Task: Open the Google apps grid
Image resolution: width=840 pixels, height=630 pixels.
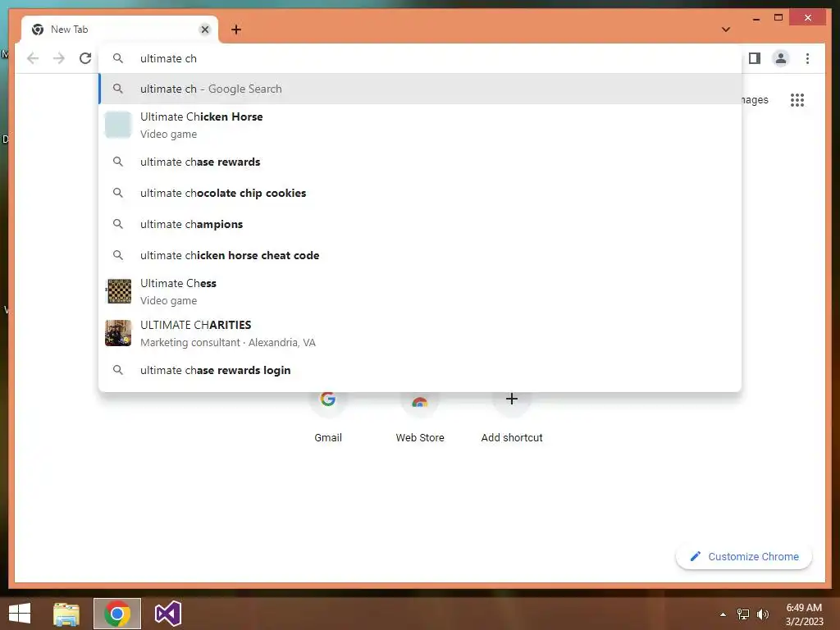Action: click(797, 99)
